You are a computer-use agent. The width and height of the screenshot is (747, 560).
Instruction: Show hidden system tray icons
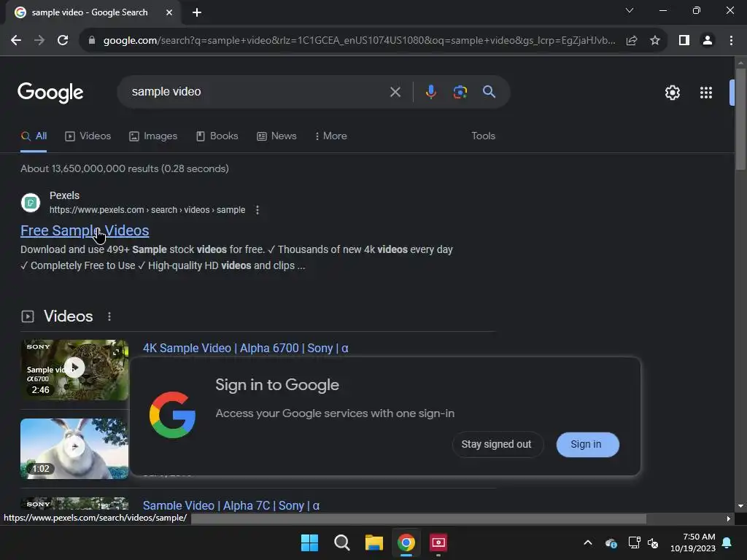tap(588, 542)
